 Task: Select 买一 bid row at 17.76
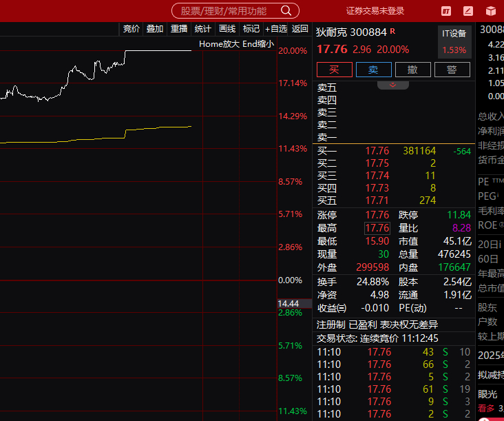394,151
